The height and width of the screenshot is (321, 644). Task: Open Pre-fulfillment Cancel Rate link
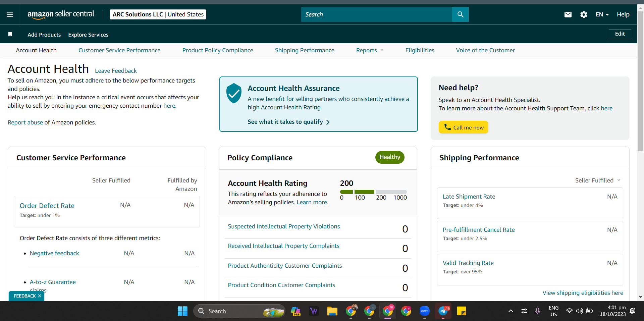pyautogui.click(x=479, y=230)
